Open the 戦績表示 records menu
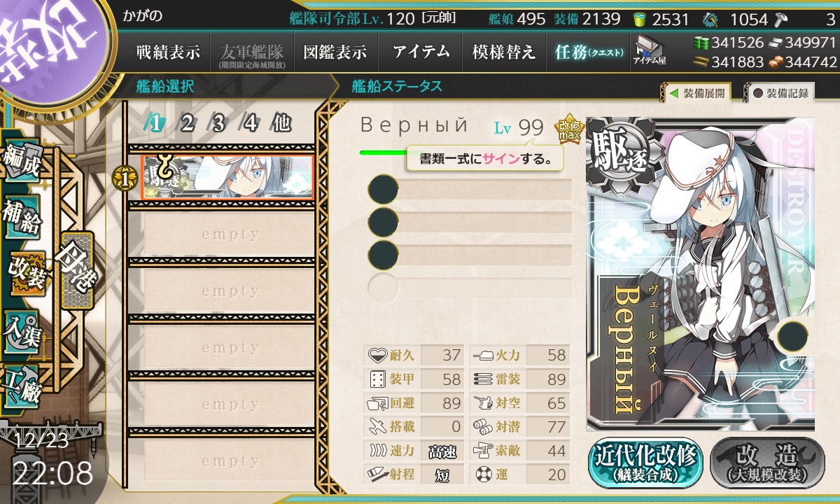840x504 pixels. [x=167, y=52]
